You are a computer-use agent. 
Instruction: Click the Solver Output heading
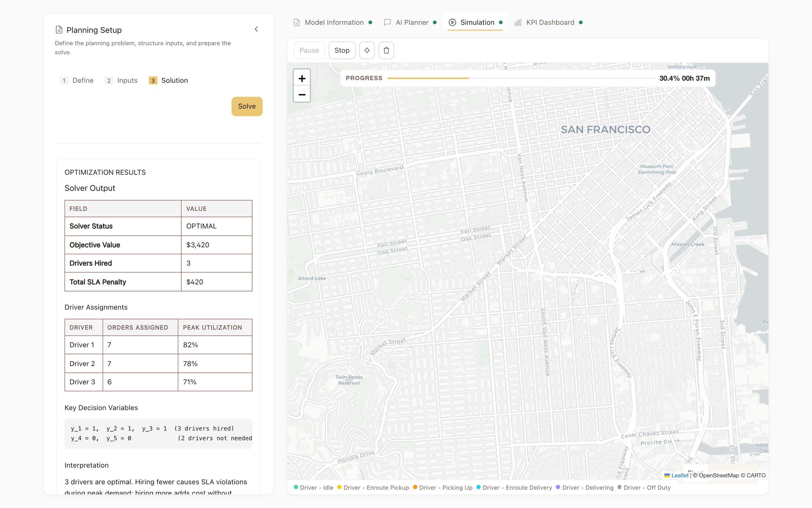click(x=90, y=188)
